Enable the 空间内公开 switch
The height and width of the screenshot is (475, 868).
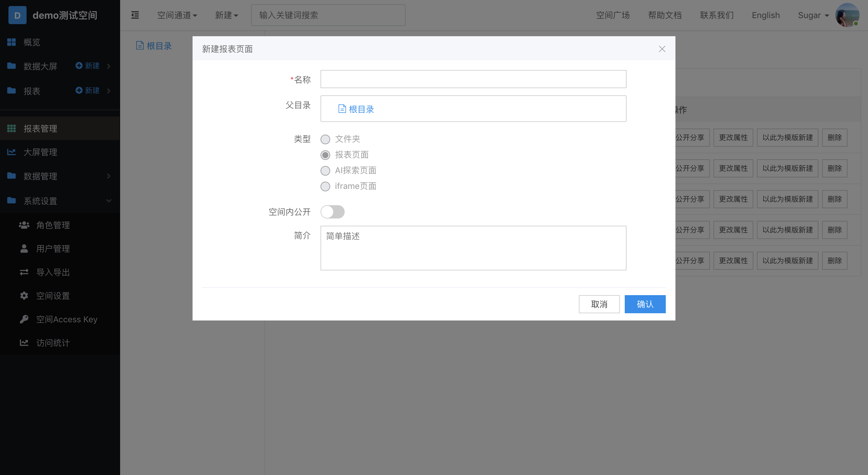pyautogui.click(x=332, y=212)
